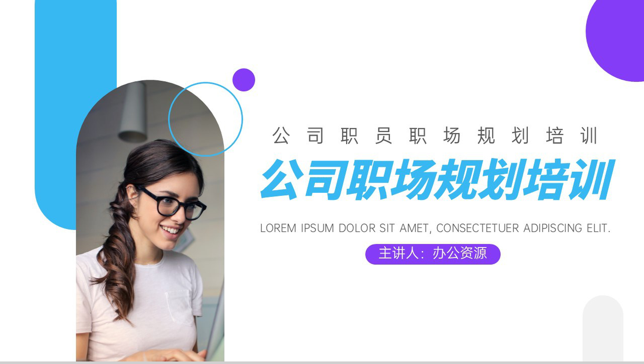The height and width of the screenshot is (364, 644).
Task: Select the blue title 公司职场规划培训
Action: (437, 179)
